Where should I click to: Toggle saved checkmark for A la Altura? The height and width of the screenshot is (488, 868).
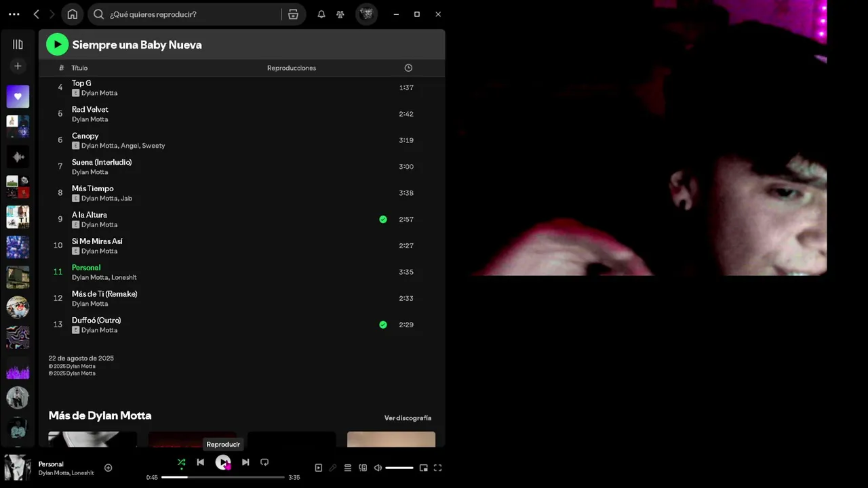click(x=383, y=220)
